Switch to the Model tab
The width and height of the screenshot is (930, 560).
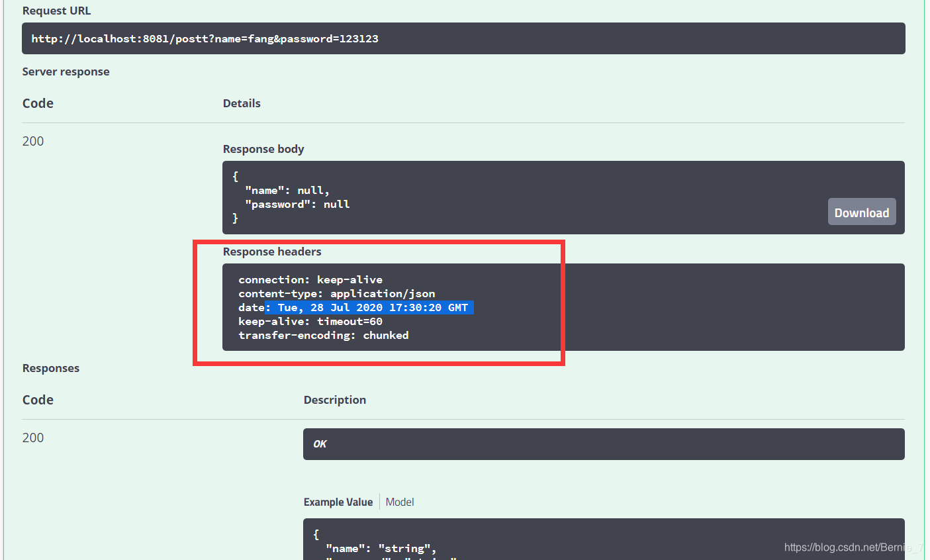pyautogui.click(x=400, y=502)
